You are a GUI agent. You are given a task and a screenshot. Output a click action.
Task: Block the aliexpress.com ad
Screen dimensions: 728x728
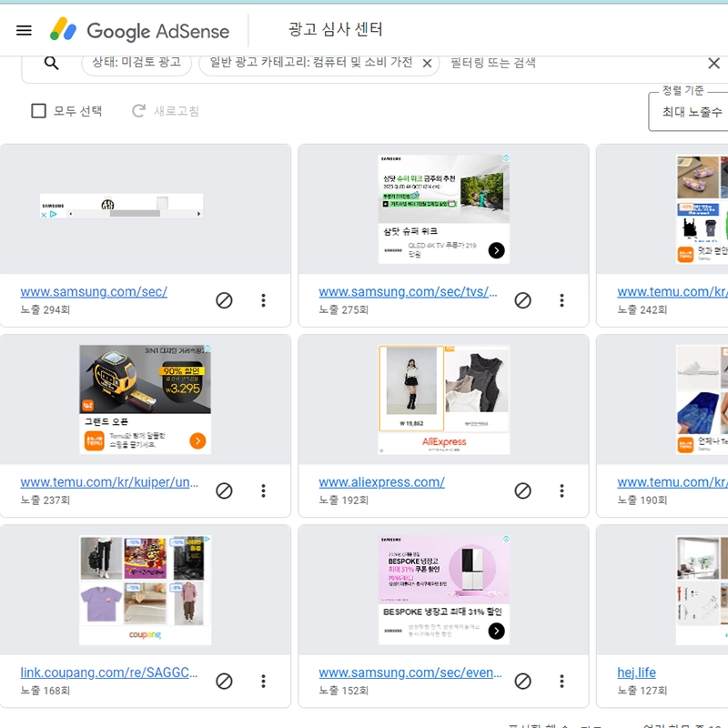(x=522, y=490)
